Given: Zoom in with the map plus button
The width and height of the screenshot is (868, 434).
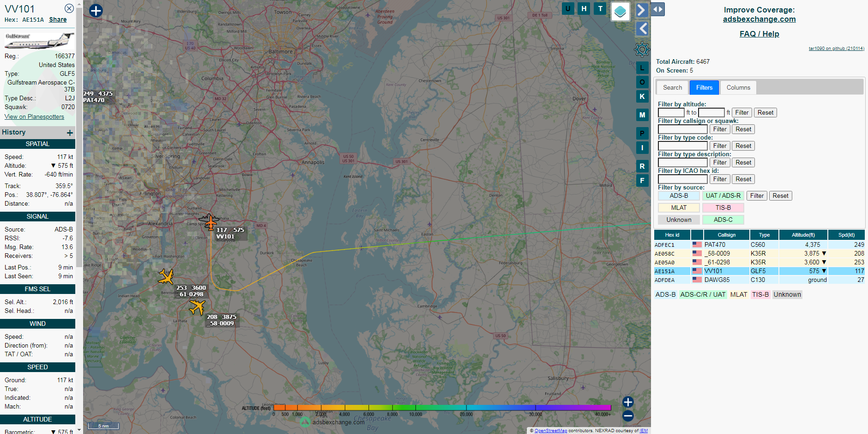Looking at the screenshot, I should (628, 402).
